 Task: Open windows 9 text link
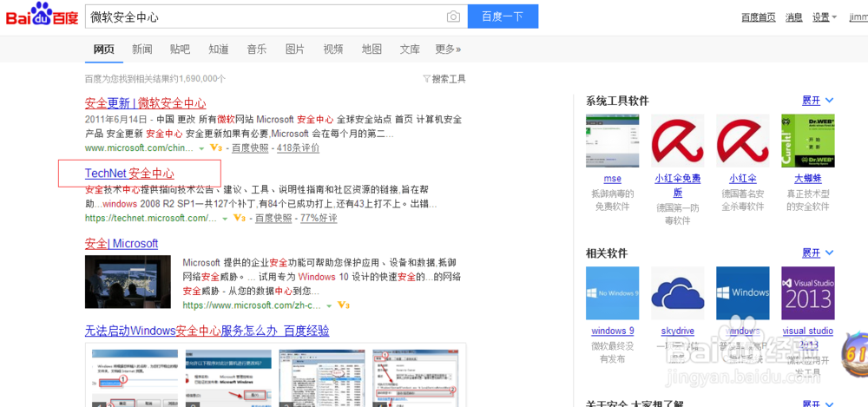pos(612,332)
